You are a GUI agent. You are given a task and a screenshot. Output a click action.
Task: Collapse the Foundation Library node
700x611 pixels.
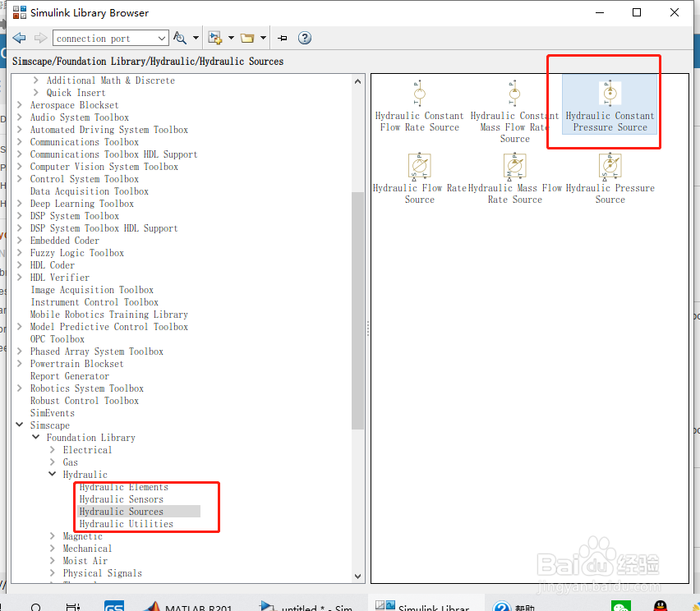[35, 438]
